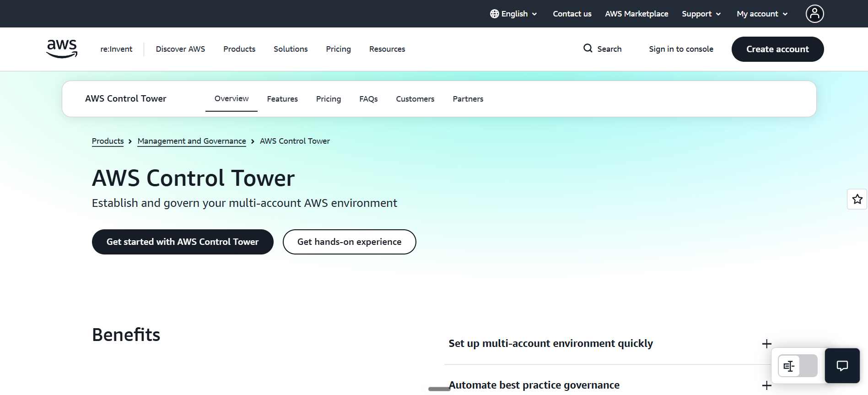Click the Benefits heading
Image resolution: width=868 pixels, height=395 pixels.
click(x=126, y=335)
